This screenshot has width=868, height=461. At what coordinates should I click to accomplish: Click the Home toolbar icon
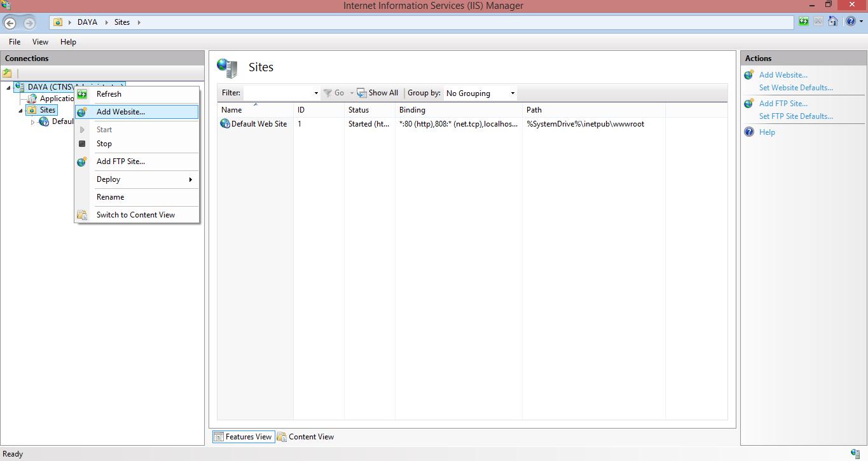click(833, 22)
